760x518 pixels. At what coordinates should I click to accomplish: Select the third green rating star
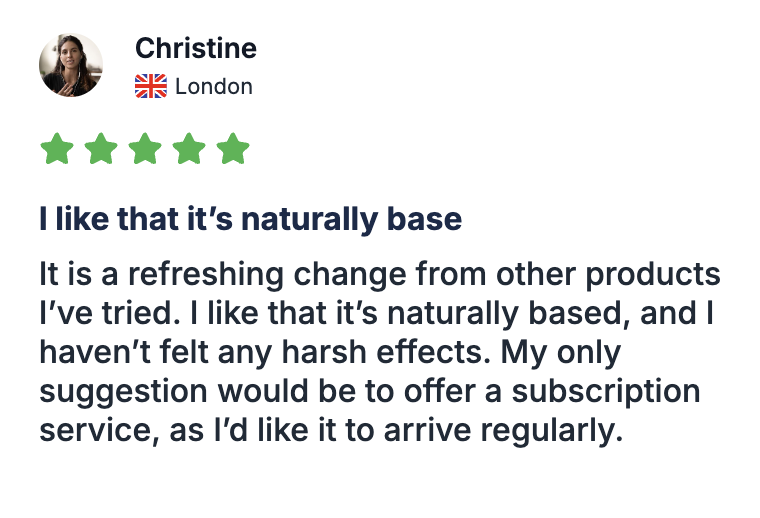(x=145, y=149)
